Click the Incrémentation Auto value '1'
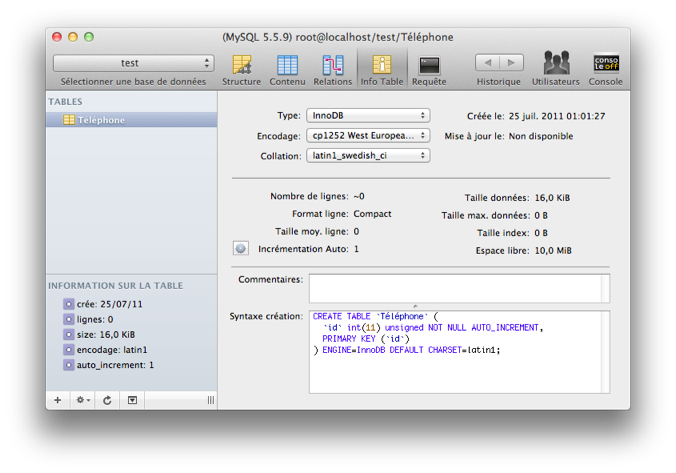676x473 pixels. (x=356, y=249)
